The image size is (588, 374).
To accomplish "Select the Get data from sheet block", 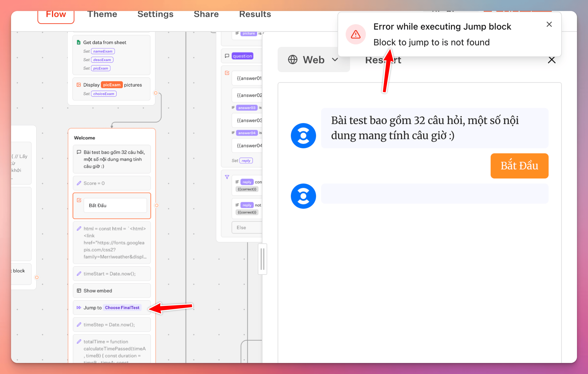I will click(x=111, y=55).
